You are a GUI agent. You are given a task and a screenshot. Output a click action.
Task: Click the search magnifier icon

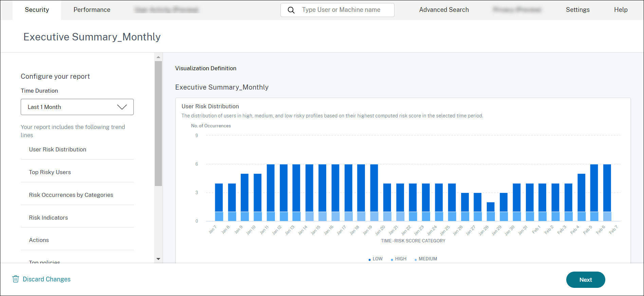coord(291,10)
